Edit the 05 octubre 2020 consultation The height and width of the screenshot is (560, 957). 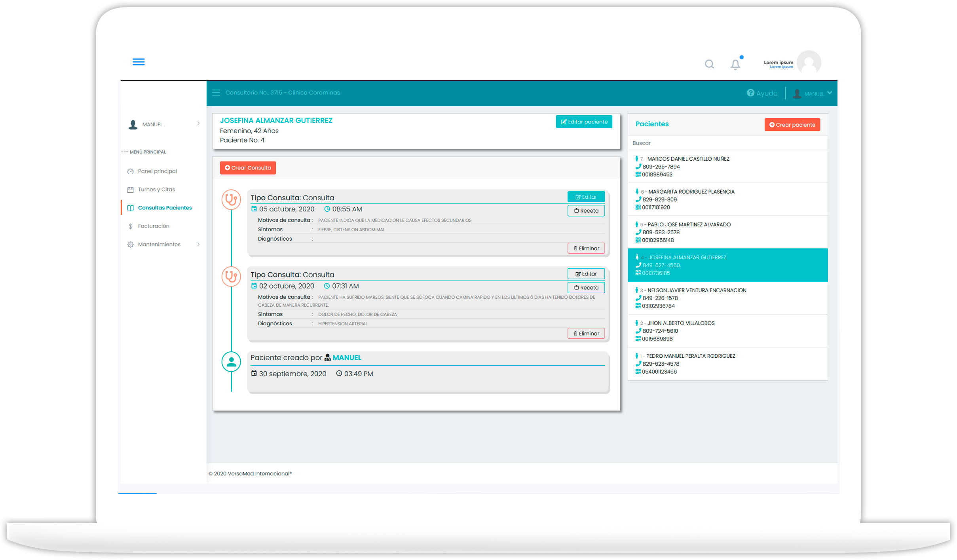point(586,197)
